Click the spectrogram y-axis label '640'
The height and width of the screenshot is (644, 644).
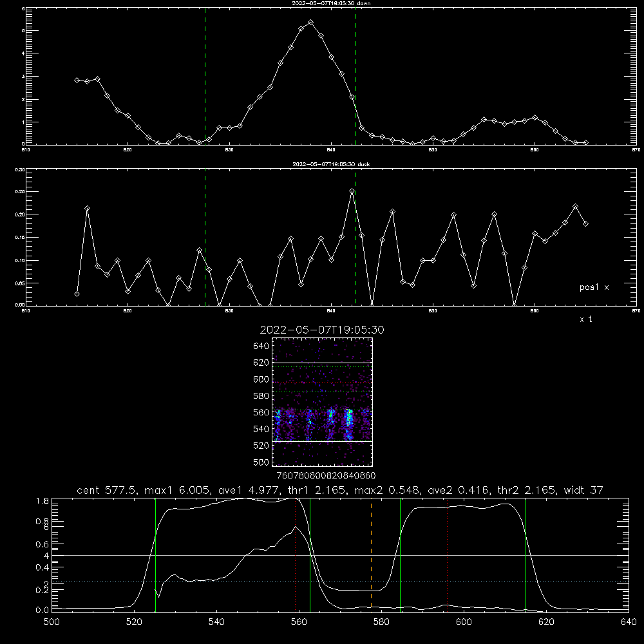pos(261,346)
